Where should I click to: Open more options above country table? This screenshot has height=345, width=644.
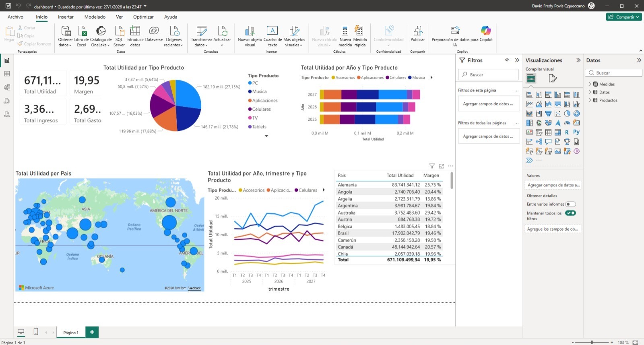tap(451, 166)
